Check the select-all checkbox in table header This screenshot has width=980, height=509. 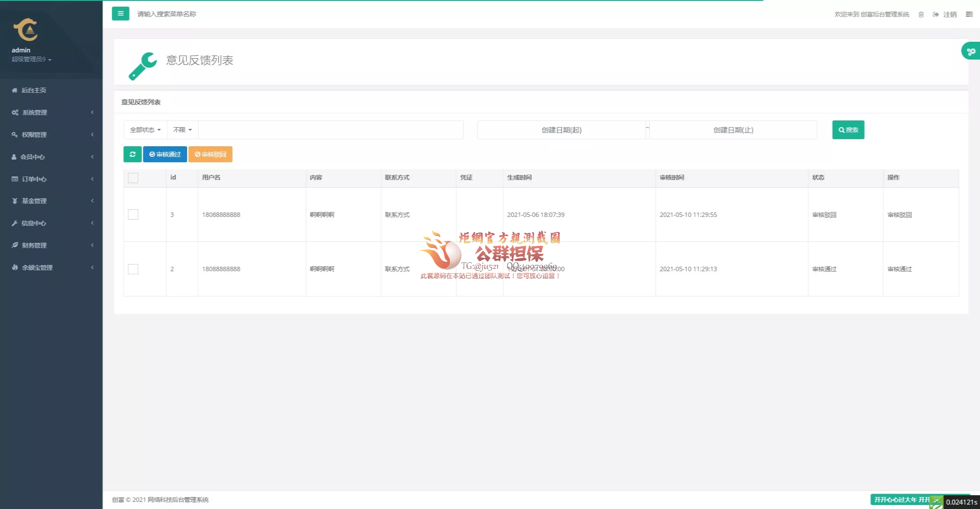pyautogui.click(x=133, y=178)
